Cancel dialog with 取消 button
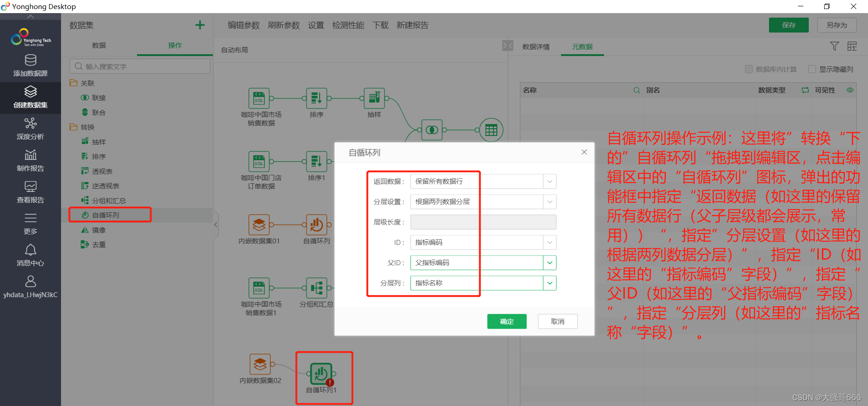The image size is (868, 406). (558, 322)
